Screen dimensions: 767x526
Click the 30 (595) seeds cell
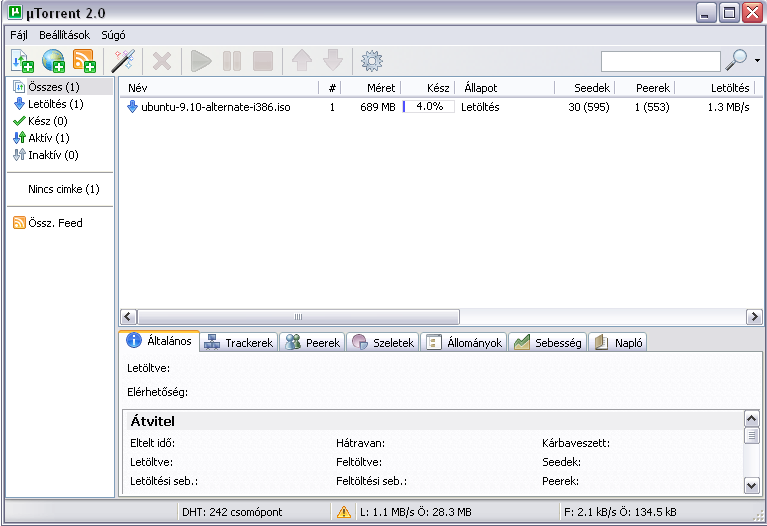point(589,107)
